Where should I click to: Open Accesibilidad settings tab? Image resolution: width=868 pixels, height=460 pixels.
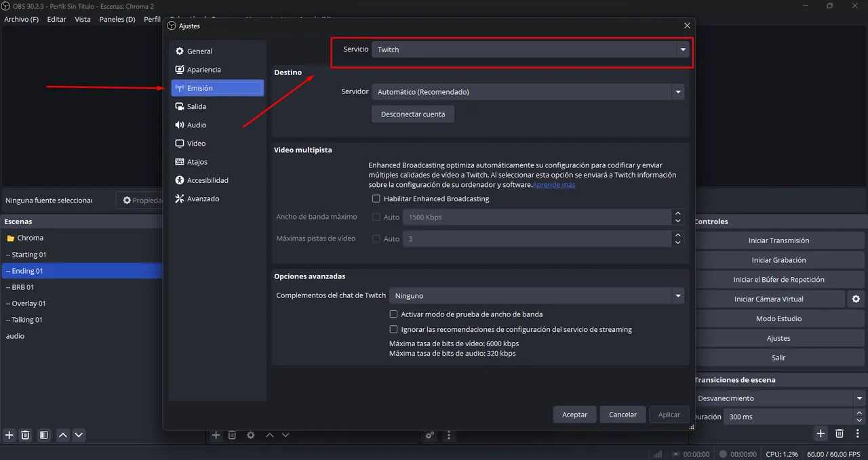click(217, 180)
